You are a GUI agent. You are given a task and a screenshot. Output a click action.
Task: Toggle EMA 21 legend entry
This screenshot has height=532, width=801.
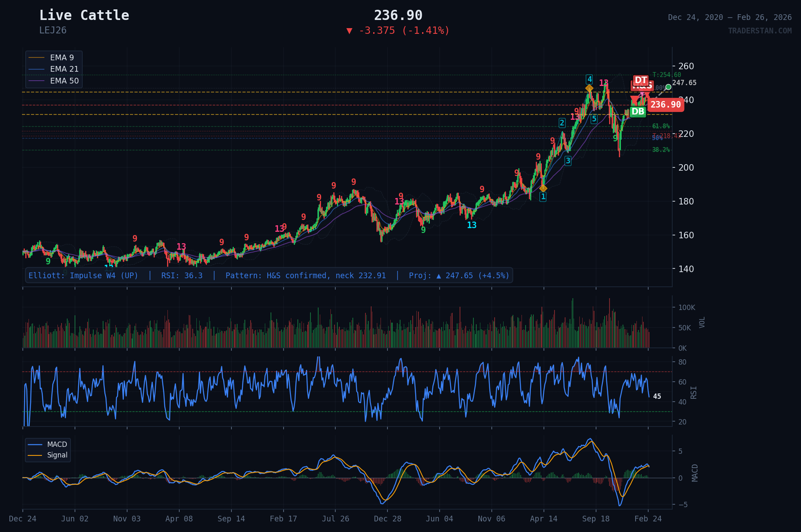64,69
